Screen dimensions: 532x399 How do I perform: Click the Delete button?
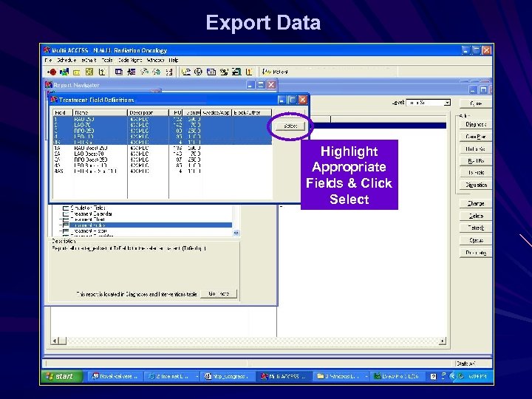click(476, 216)
